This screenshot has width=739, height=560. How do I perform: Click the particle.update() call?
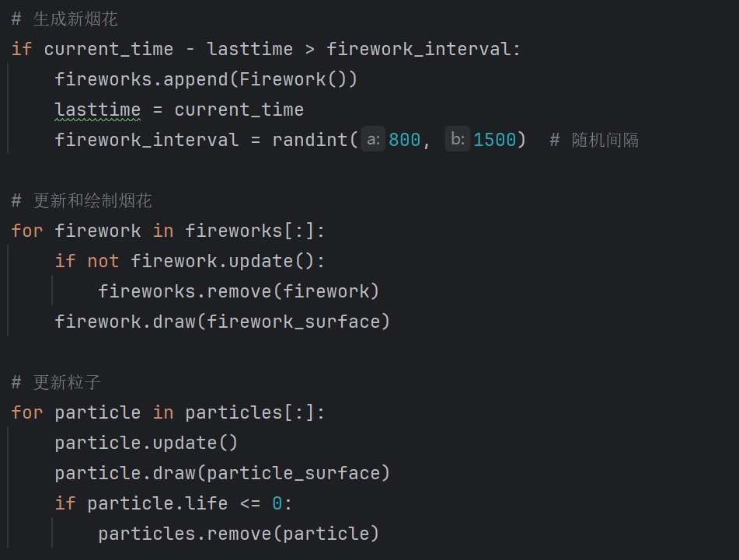(x=146, y=443)
